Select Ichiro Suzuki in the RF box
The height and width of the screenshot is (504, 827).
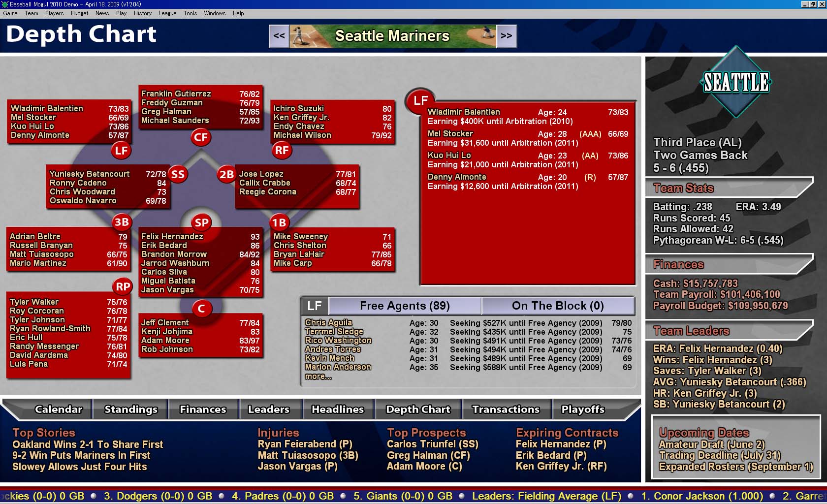click(299, 108)
